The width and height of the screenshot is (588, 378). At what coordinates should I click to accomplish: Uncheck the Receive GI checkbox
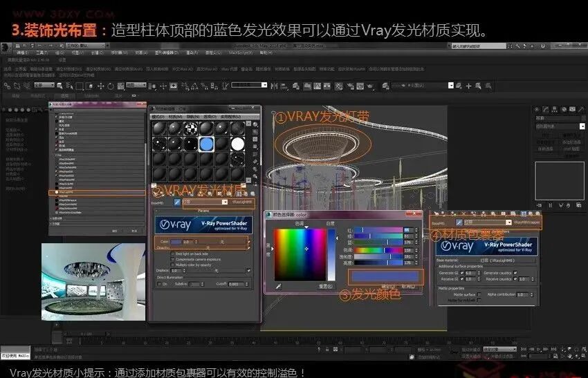coord(462,279)
